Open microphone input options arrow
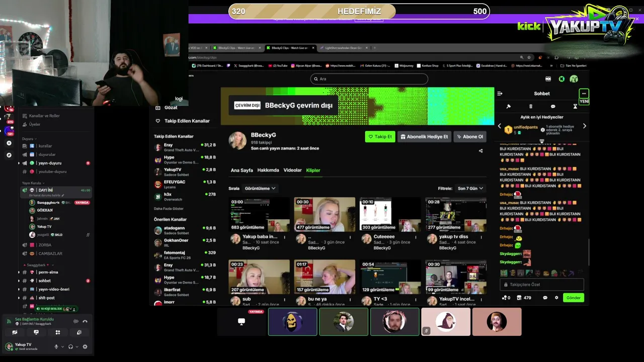This screenshot has width=644, height=362. pyautogui.click(x=62, y=346)
